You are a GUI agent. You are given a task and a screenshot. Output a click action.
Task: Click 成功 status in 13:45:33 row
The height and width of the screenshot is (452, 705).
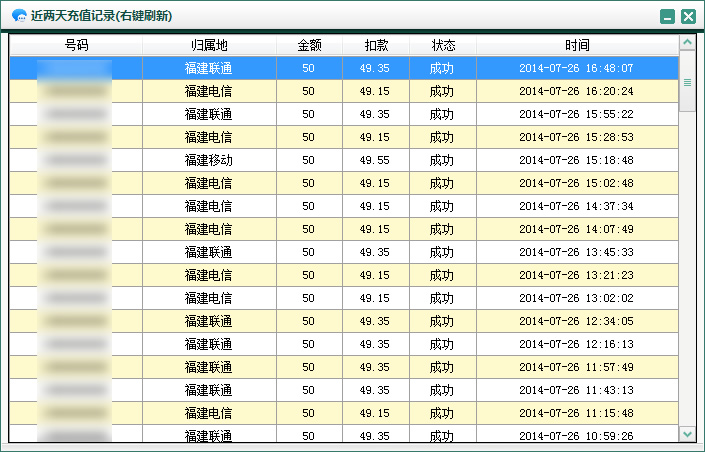click(442, 252)
